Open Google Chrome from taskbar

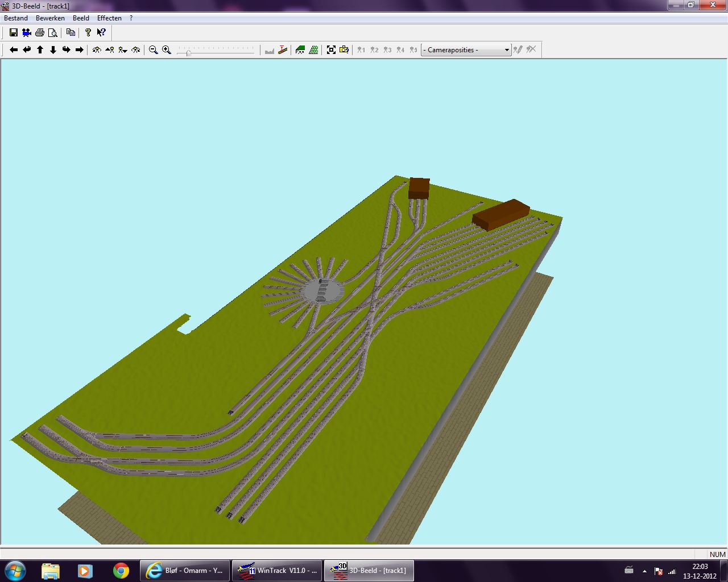[121, 571]
